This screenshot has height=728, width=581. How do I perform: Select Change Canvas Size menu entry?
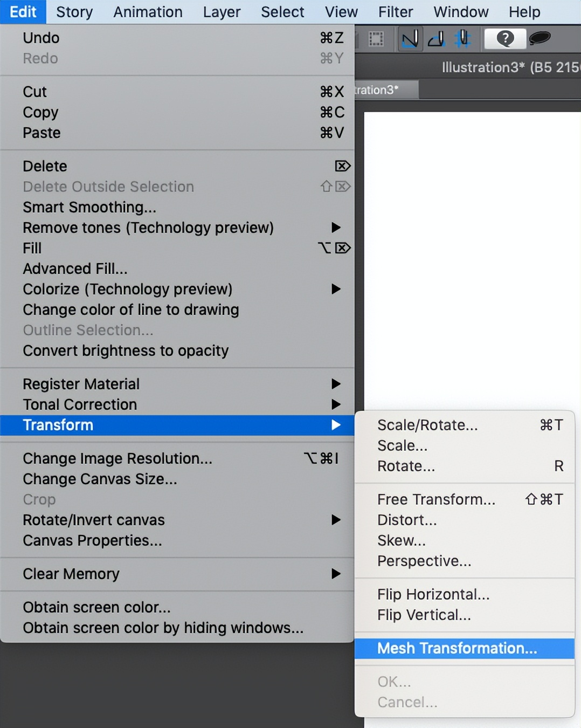point(100,479)
